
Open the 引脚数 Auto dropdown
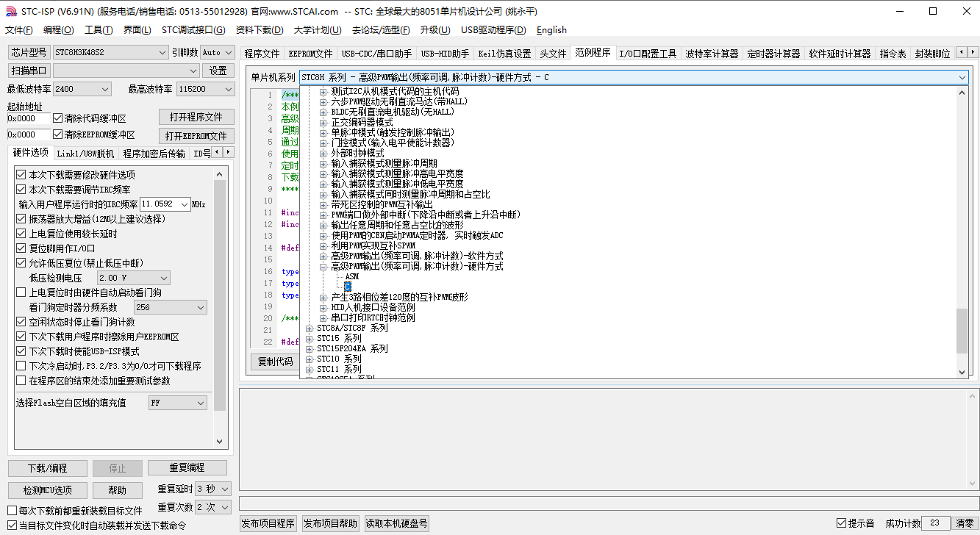click(217, 52)
